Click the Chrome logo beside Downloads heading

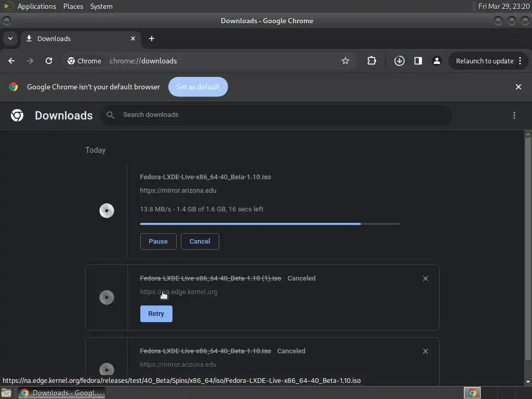coord(17,115)
